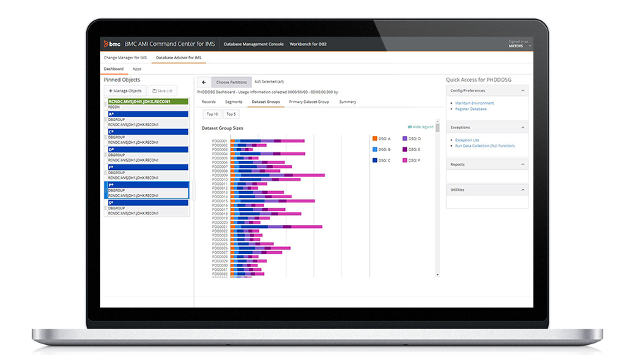Click the plus icon on Manage Objects

pyautogui.click(x=110, y=91)
